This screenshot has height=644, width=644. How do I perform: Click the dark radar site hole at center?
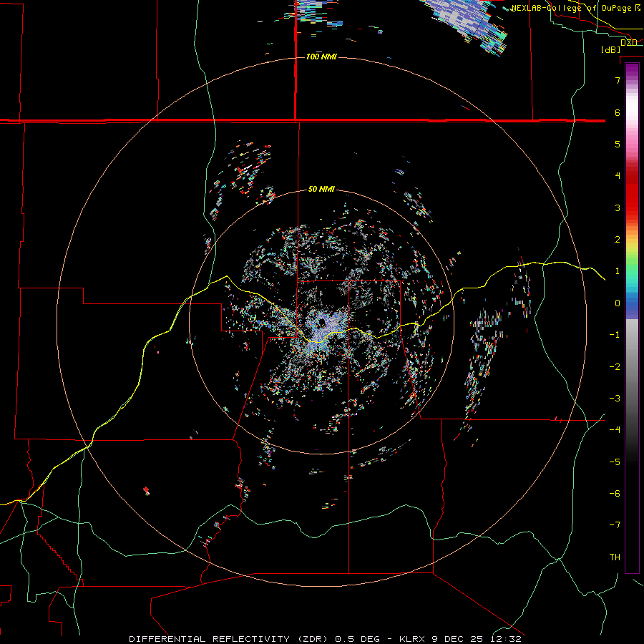[321, 323]
